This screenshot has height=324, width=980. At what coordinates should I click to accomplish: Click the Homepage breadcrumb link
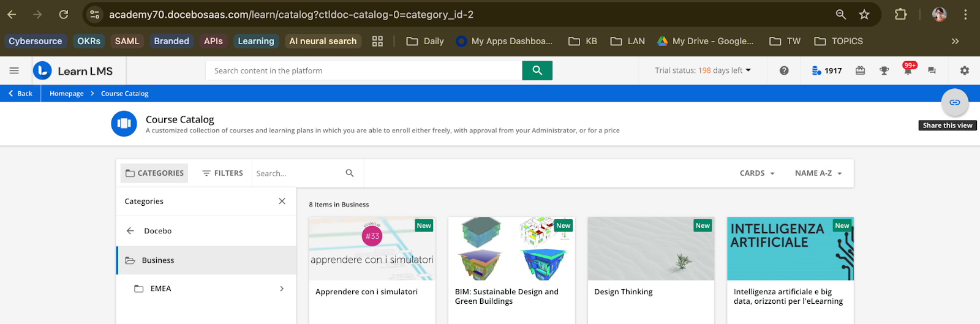[x=67, y=94]
